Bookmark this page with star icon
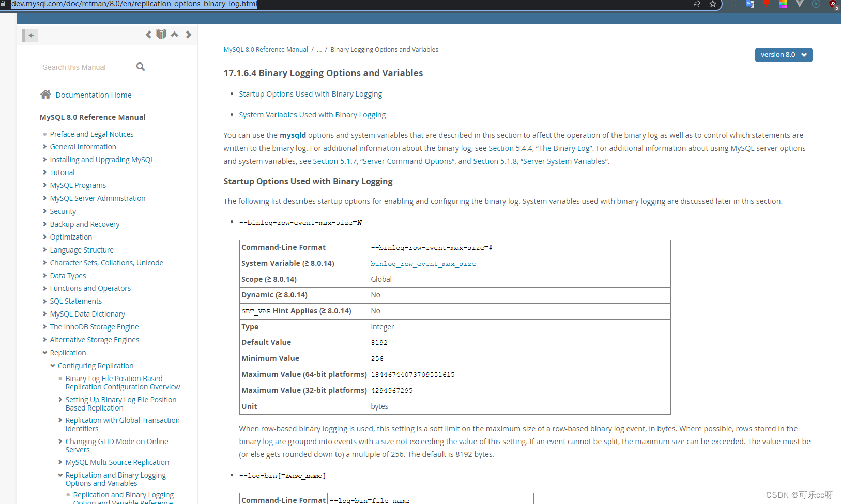Screen dimensions: 841x504 (713, 4)
